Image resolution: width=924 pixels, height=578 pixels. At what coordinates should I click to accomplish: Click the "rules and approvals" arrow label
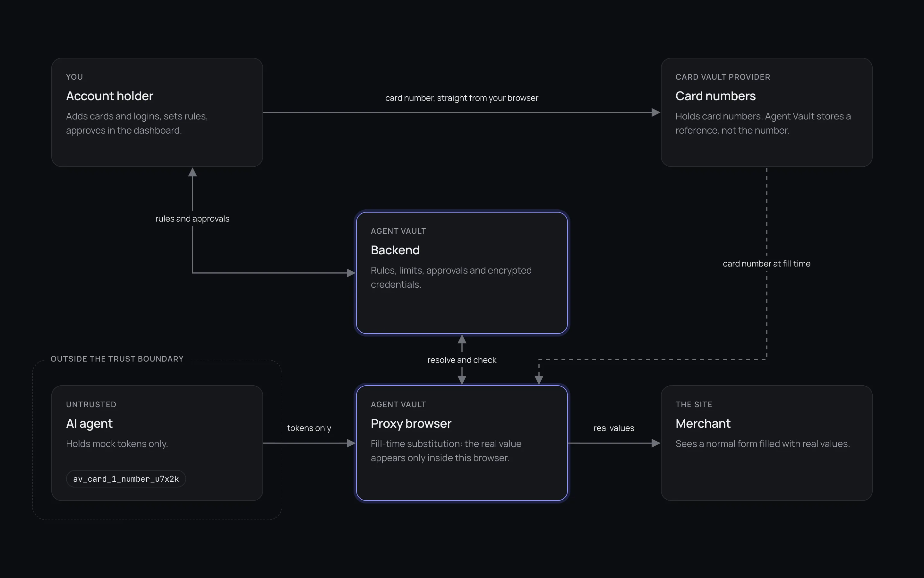(193, 219)
